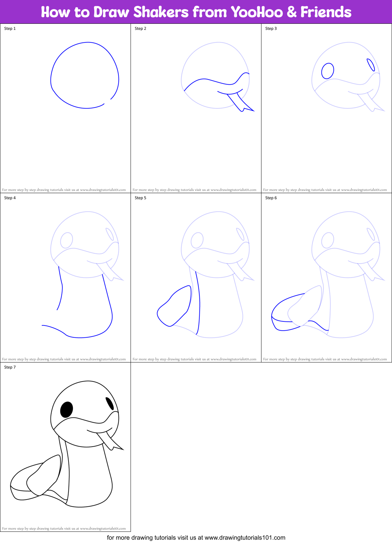Click the 'Step 7' label

tap(10, 367)
